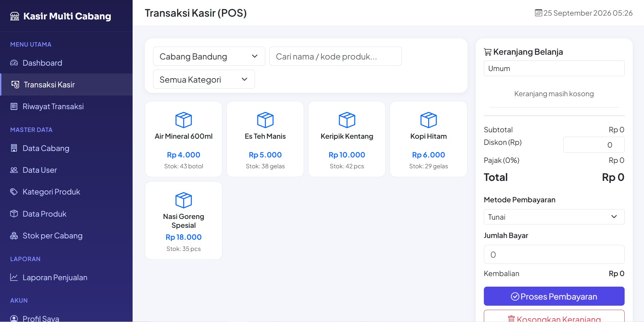The width and height of the screenshot is (644, 322).
Task: Click the Riwayat Transaksi list icon
Action: tap(14, 106)
